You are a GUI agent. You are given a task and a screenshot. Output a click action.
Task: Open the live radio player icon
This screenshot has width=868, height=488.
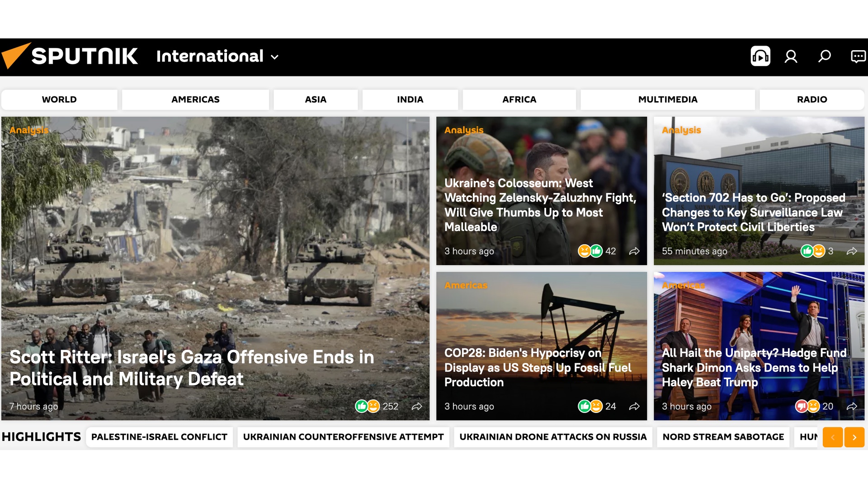pyautogui.click(x=760, y=56)
